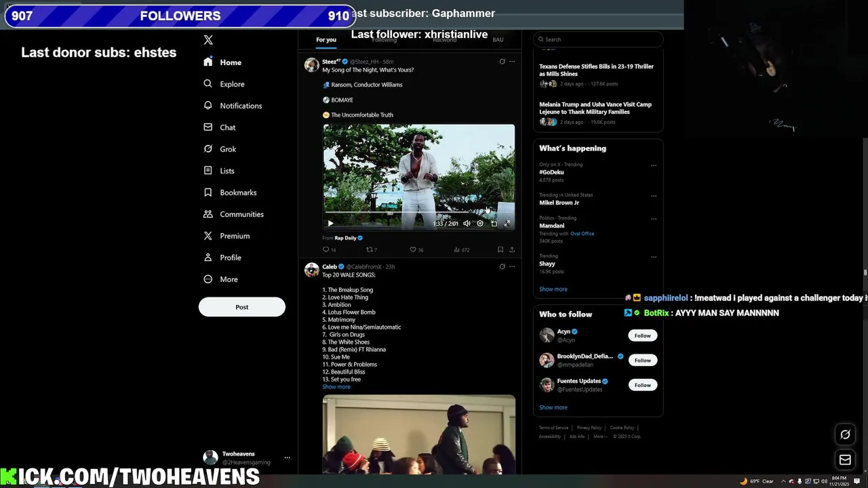Open Notifications from the sidebar
868x488 pixels.
[x=233, y=106]
